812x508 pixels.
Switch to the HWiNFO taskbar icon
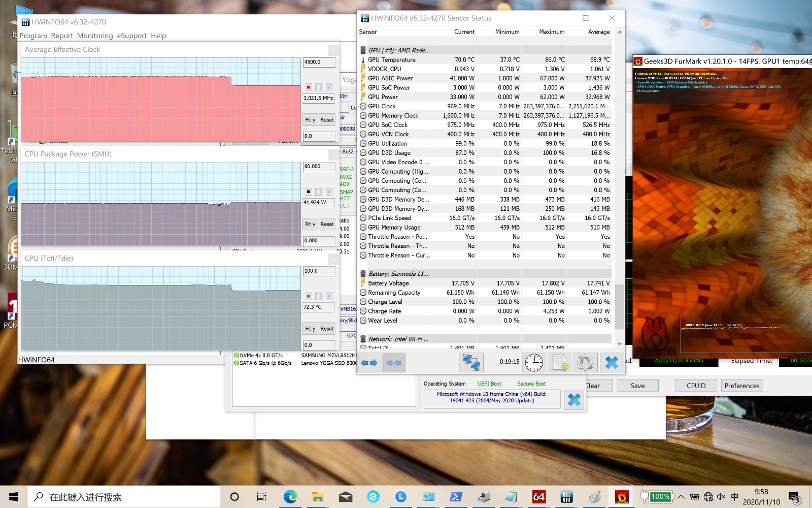pos(566,497)
